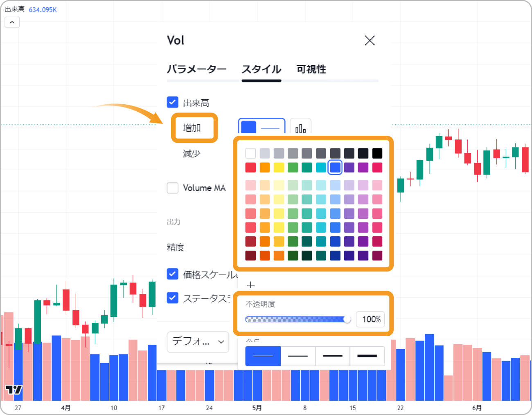Toggle the 価格スケール checkbox

pyautogui.click(x=173, y=274)
